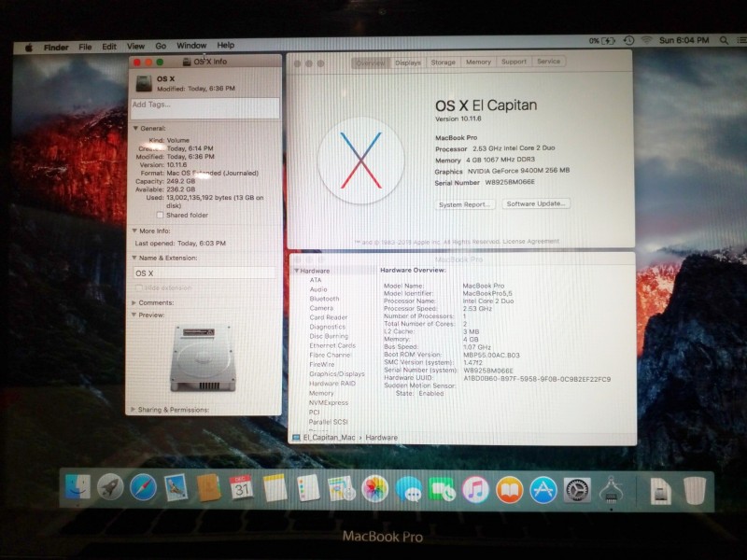This screenshot has height=560, width=747.
Task: Click El_Capitan_Mac in path bar
Action: pyautogui.click(x=324, y=438)
